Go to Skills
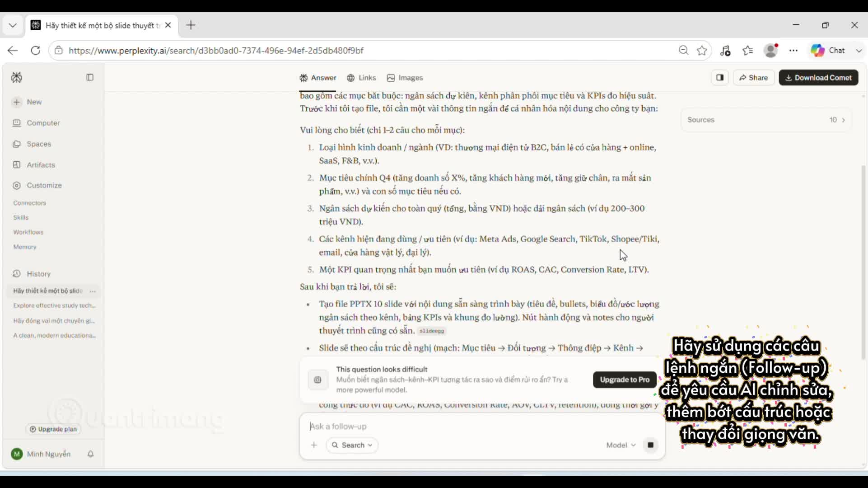This screenshot has height=488, width=868. [21, 217]
